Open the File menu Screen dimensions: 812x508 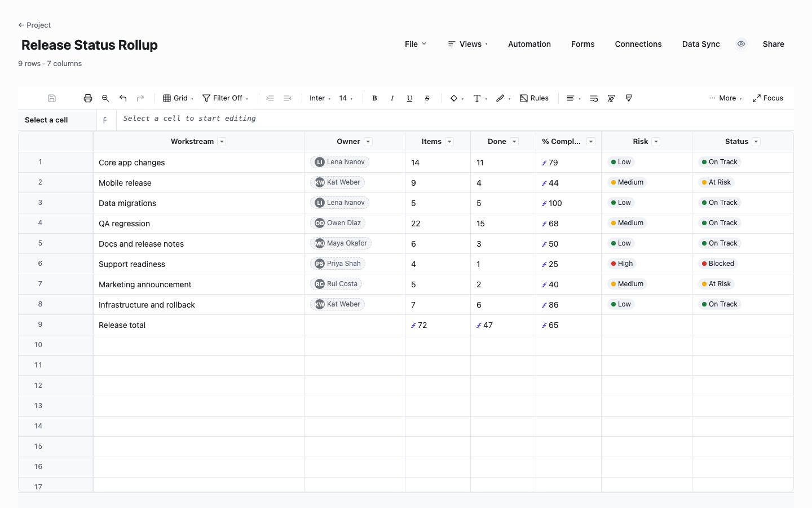pyautogui.click(x=416, y=44)
